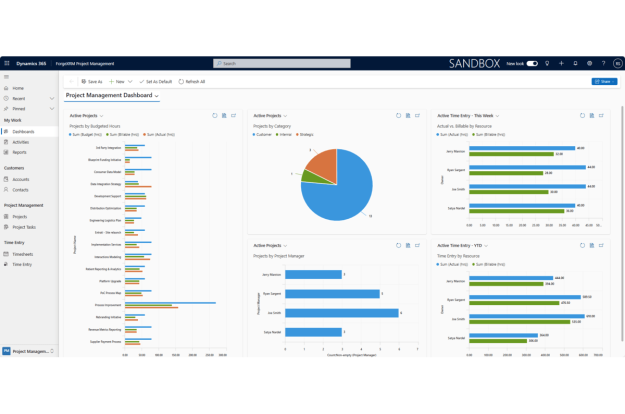Collapse the sidebar hamburger menu

tap(6, 77)
